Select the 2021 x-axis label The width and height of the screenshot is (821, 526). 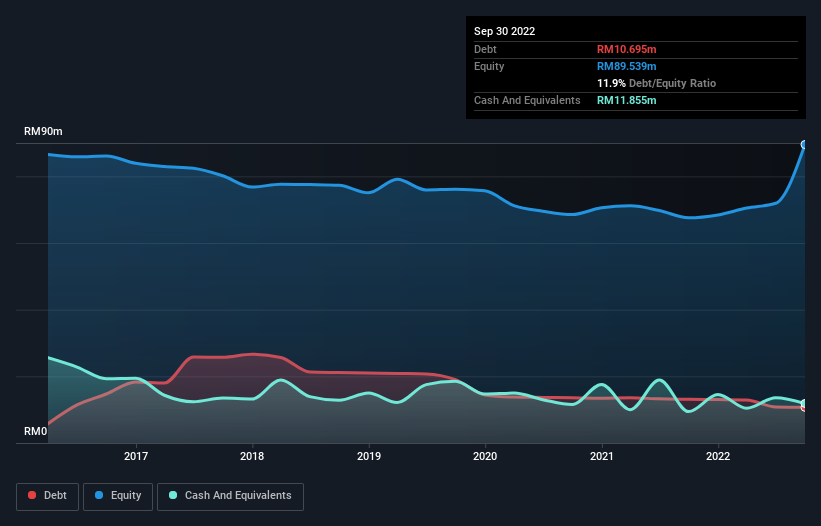(602, 457)
